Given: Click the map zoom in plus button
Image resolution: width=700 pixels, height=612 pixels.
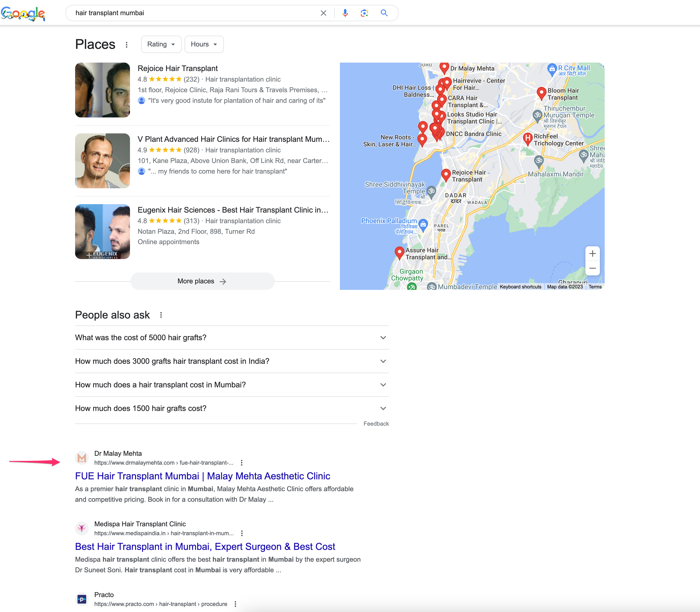Looking at the screenshot, I should tap(592, 254).
